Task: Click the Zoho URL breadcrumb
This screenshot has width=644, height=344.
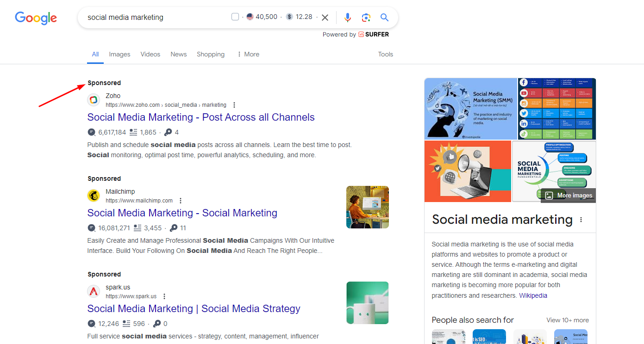Action: (166, 105)
